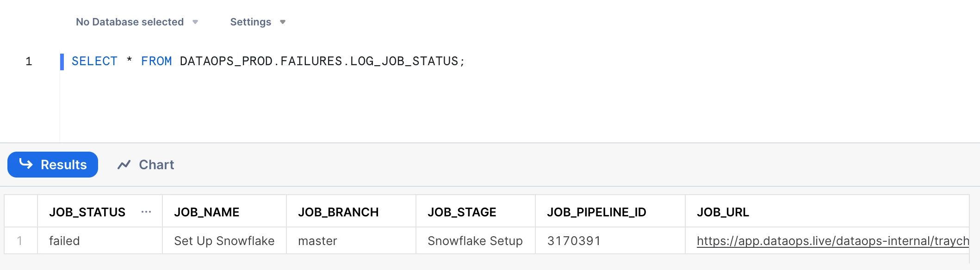Sort by the JOB_NAME column header
This screenshot has height=270, width=980.
[206, 212]
